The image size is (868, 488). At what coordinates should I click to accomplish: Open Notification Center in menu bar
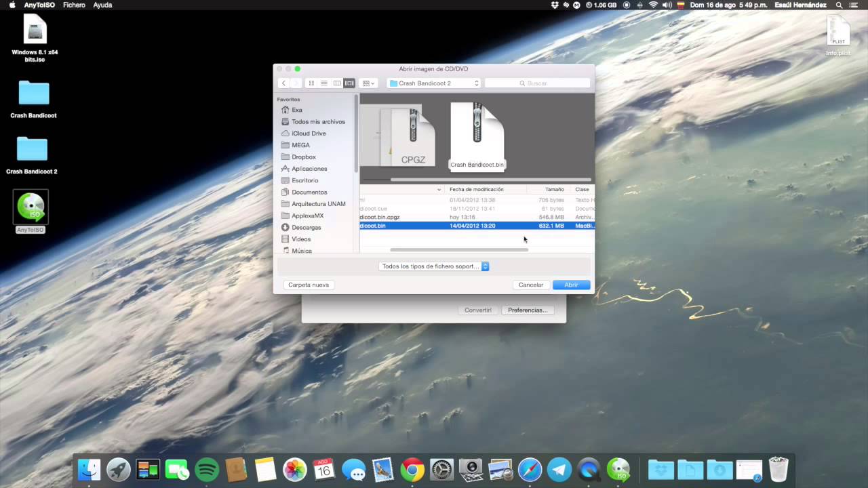click(x=854, y=5)
